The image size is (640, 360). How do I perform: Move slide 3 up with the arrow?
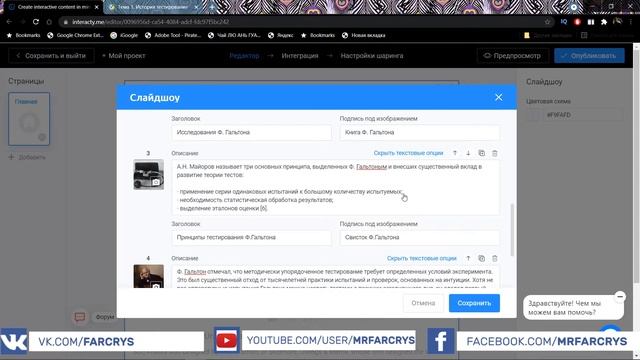tap(455, 153)
